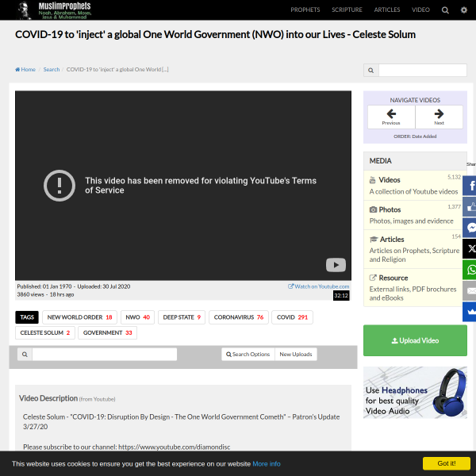
Task: Share via WhatsApp icon
Action: [471, 270]
